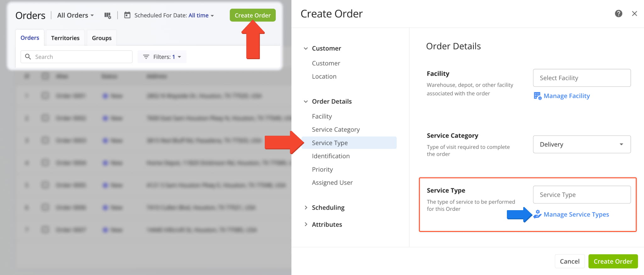Click the filter lines icon
This screenshot has height=275, width=644.
[x=146, y=57]
